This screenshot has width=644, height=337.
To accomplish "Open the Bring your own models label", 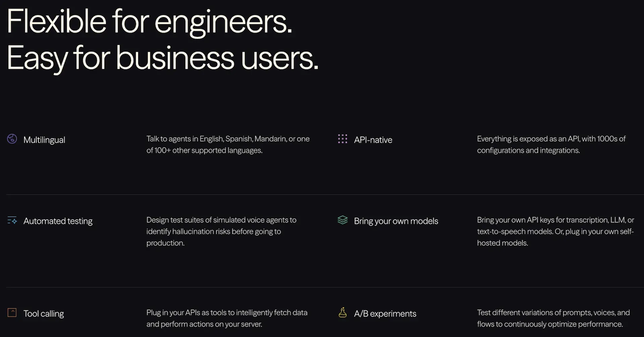I will click(x=396, y=221).
